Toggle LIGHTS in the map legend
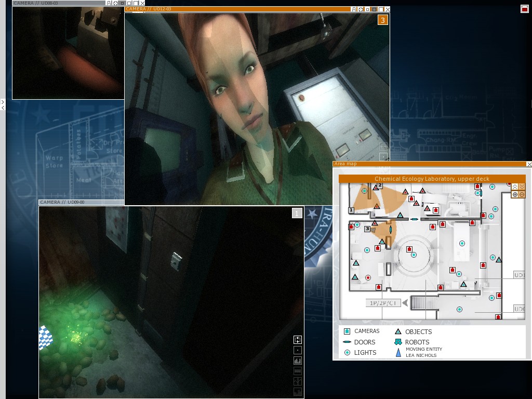The width and height of the screenshot is (532, 399). pos(360,353)
